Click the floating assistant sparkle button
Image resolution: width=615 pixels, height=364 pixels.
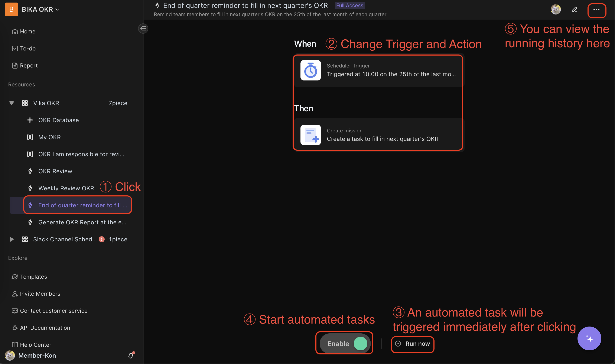point(589,338)
